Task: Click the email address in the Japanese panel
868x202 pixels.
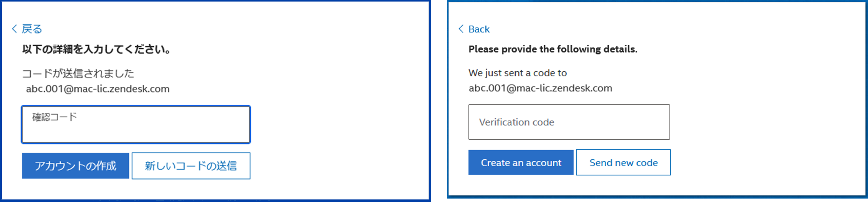Action: point(98,89)
